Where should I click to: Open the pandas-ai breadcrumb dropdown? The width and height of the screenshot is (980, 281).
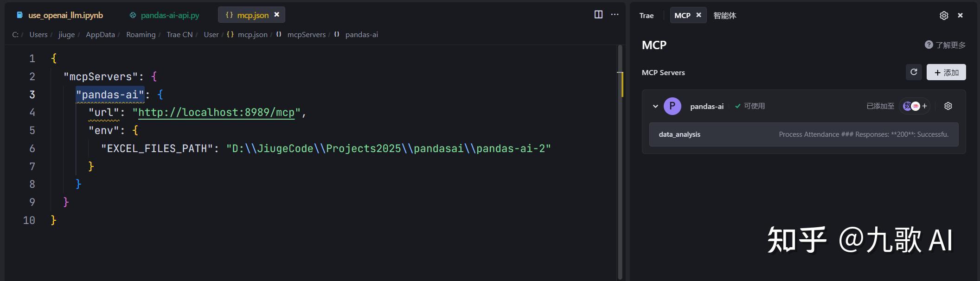(361, 35)
